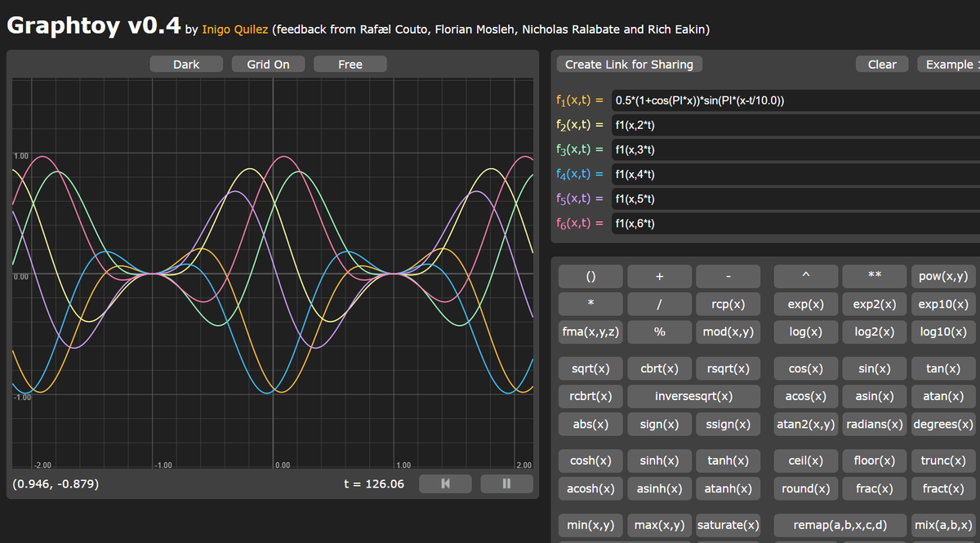Insert saturate(x) function
This screenshot has width=980, height=543.
pyautogui.click(x=728, y=524)
